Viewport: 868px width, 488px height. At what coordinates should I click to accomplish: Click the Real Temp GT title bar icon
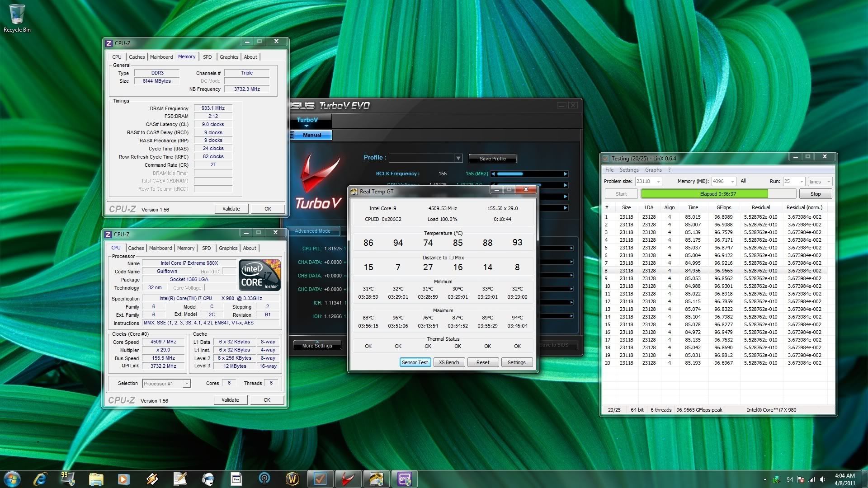click(354, 192)
